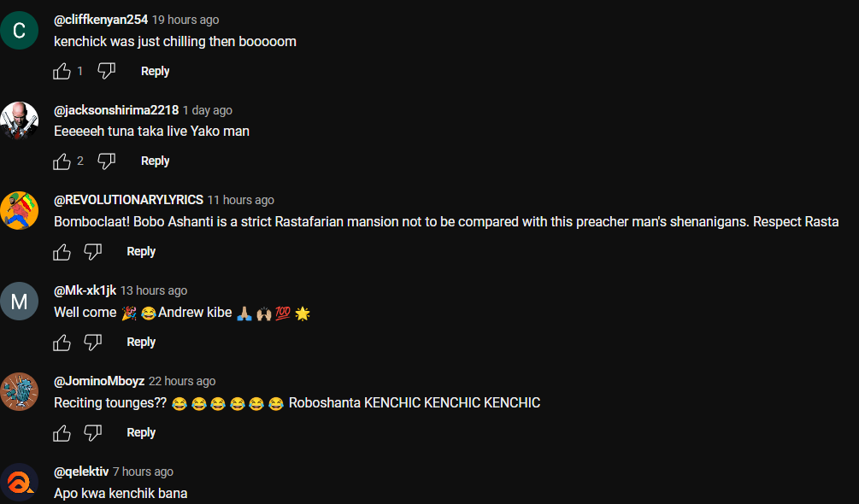Dislike the @REVOLUTIONARYLYRICS comment

point(92,252)
